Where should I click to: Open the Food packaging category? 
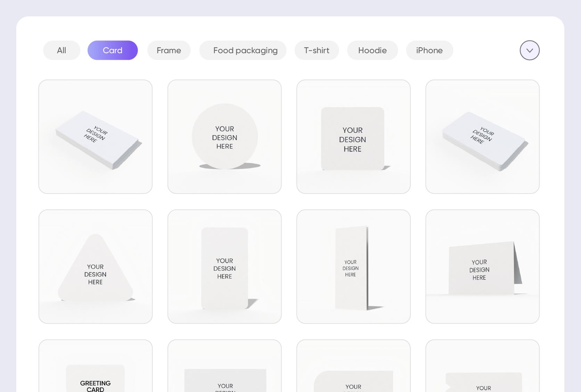coord(243,50)
